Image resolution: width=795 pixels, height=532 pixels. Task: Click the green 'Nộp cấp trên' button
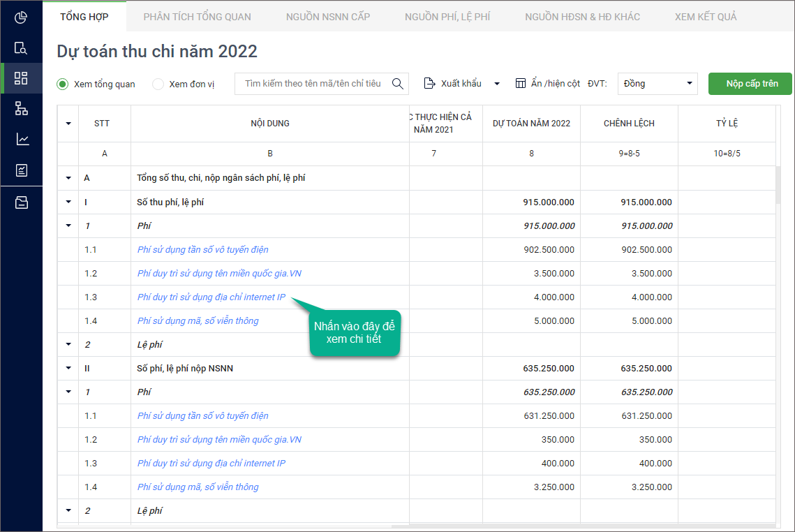coord(751,84)
